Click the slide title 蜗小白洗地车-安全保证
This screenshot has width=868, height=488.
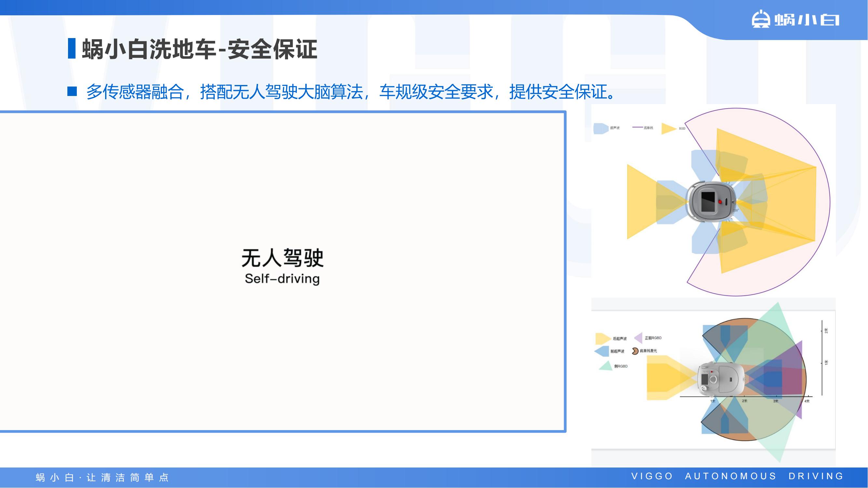200,49
